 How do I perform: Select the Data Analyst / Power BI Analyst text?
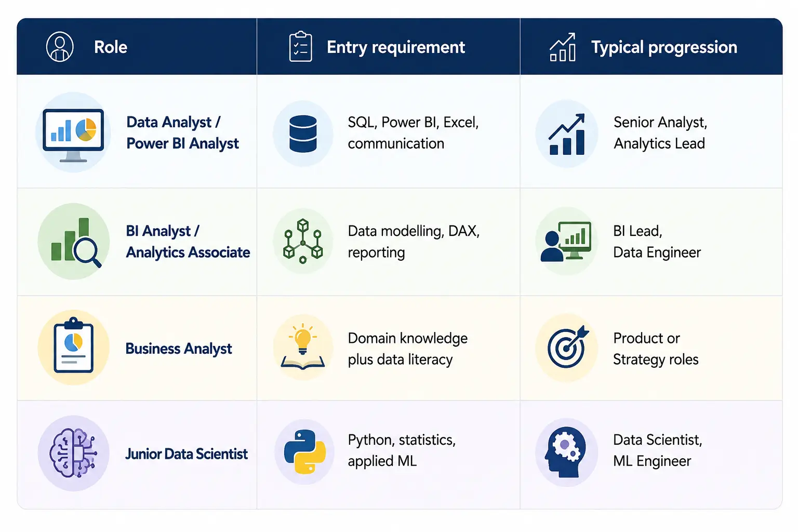182,133
